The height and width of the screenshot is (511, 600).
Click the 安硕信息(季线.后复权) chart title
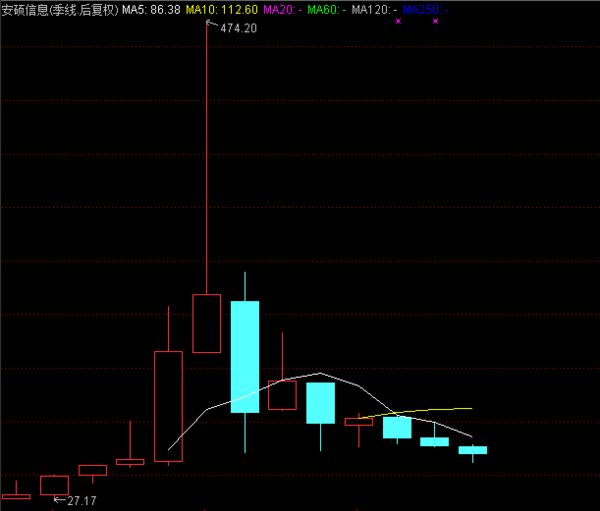point(60,10)
